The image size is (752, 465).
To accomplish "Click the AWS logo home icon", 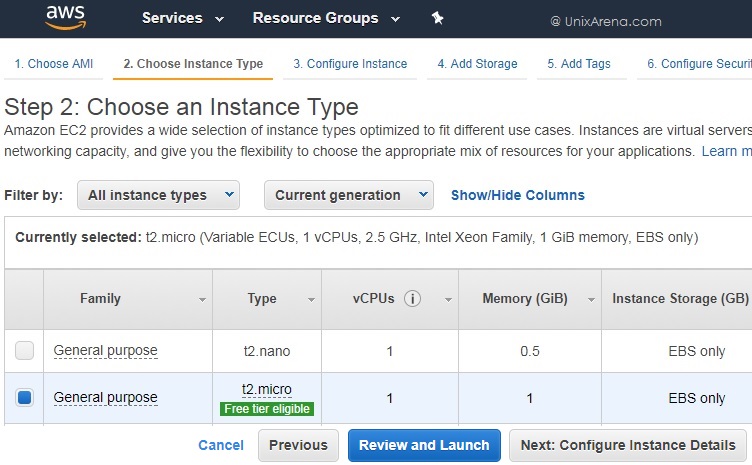I will (66, 18).
